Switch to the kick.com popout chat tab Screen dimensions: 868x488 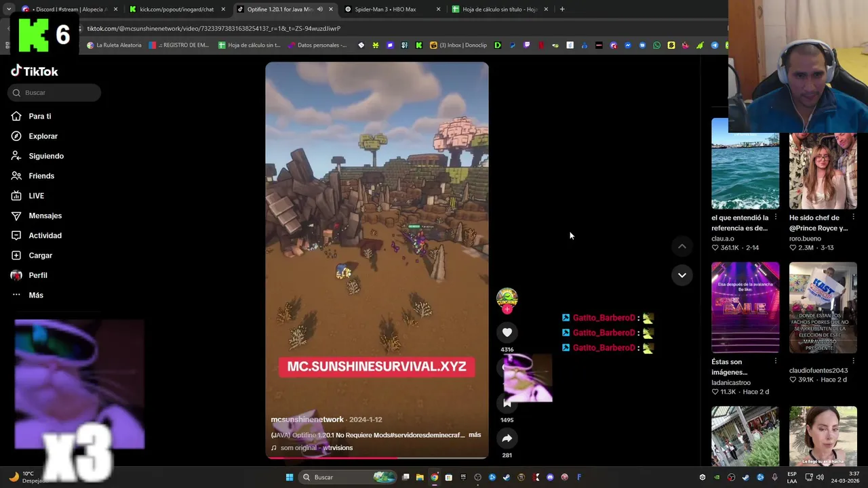point(176,9)
